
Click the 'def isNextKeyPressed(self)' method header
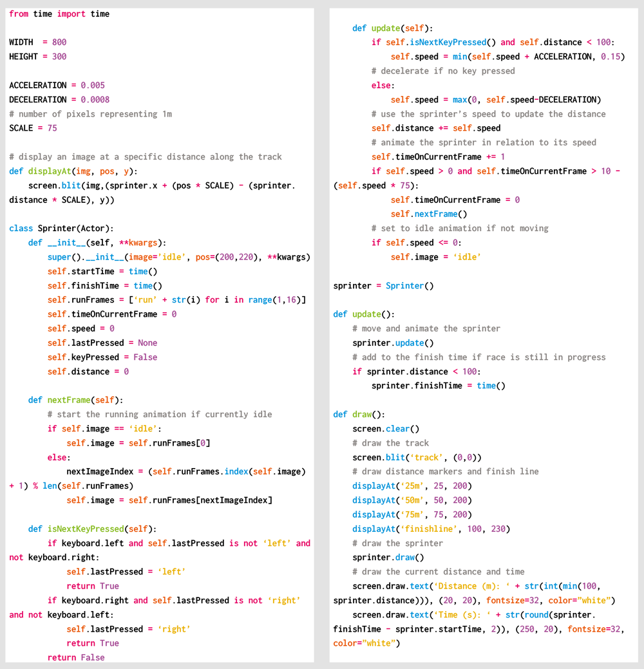point(92,529)
